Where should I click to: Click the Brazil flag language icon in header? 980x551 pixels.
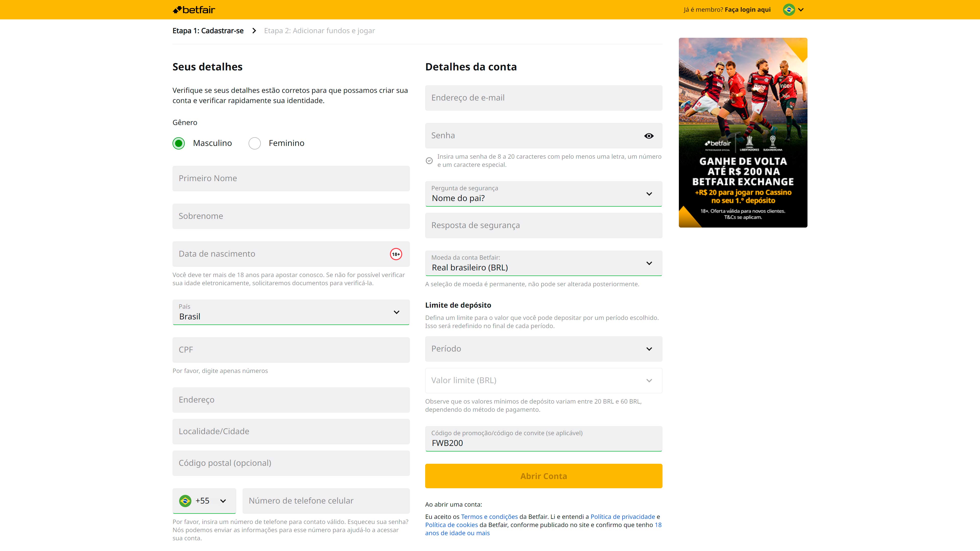click(789, 10)
